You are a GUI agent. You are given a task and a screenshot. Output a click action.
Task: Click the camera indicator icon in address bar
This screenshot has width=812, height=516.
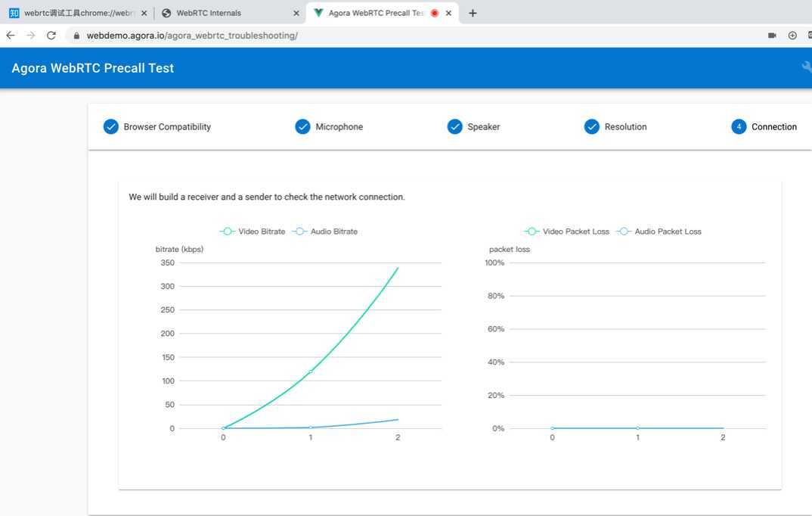(x=772, y=36)
